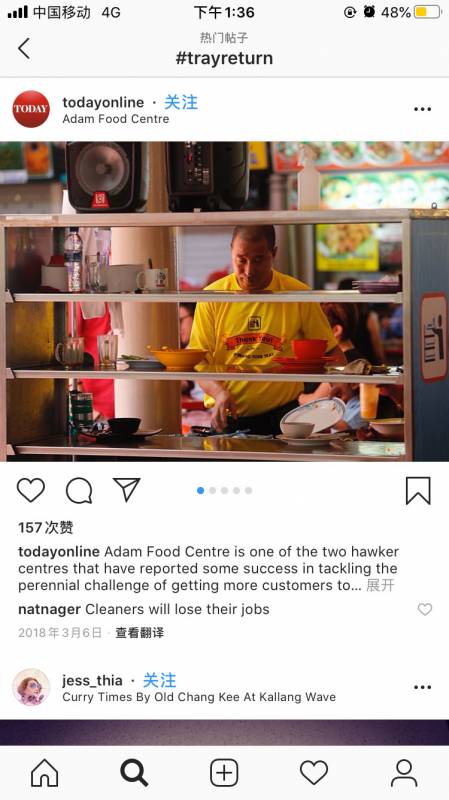The width and height of the screenshot is (449, 800).
Task: Like natnager's comment with the small heart
Action: [x=425, y=609]
